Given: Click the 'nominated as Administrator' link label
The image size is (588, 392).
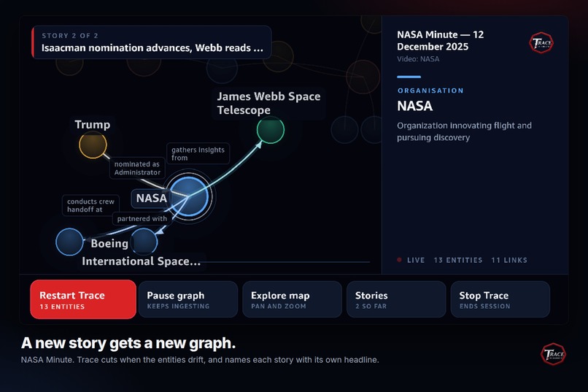Looking at the screenshot, I should [137, 168].
